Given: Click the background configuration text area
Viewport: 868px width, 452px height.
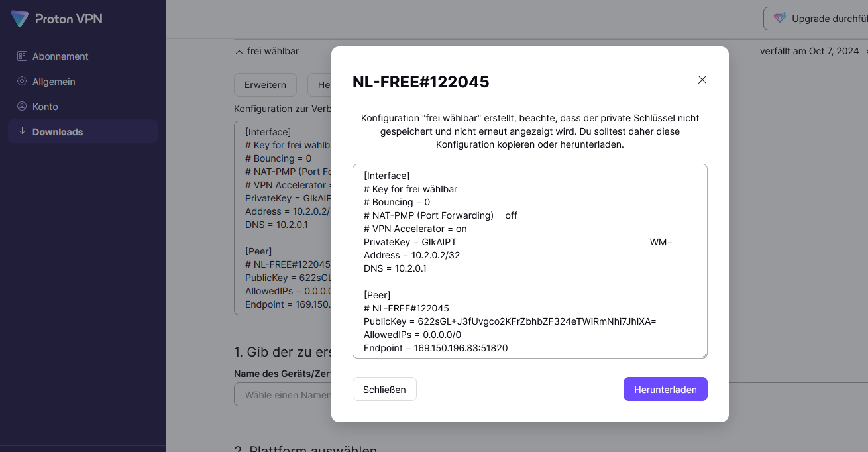Looking at the screenshot, I should click(282, 218).
